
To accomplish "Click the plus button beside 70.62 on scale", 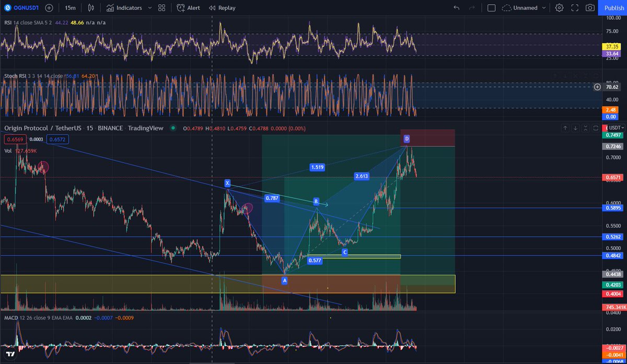I will click(597, 87).
